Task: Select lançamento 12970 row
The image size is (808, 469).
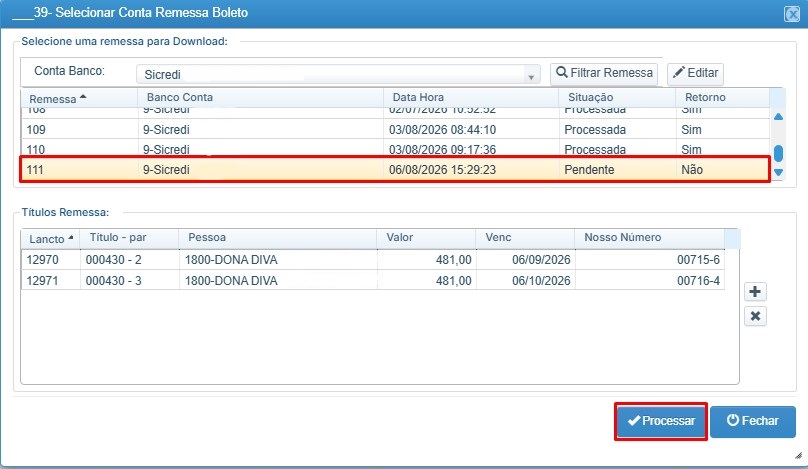Action: (x=373, y=260)
